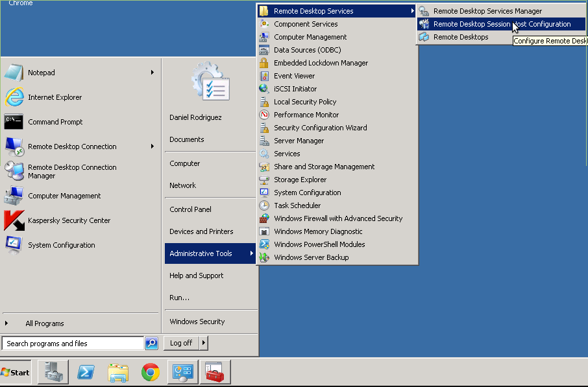The image size is (588, 387).
Task: Launch Chrome from the taskbar
Action: [151, 372]
